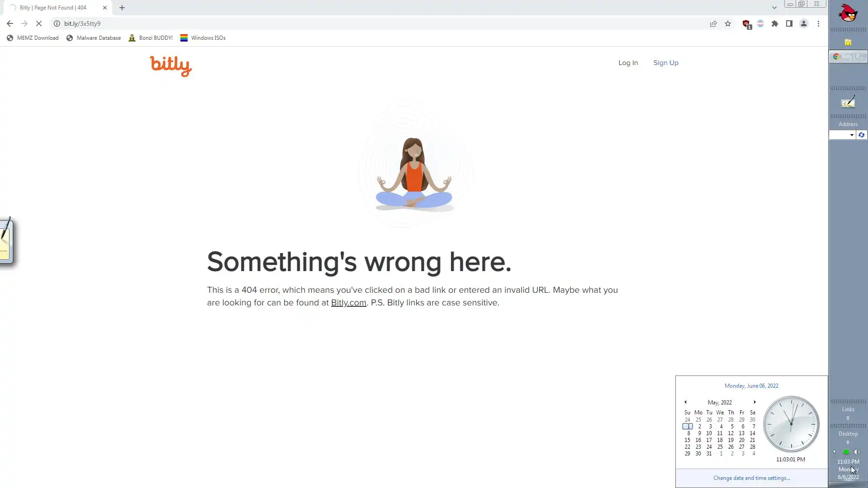868x488 pixels.
Task: Show hidden tray icons arrow
Action: pos(835,452)
